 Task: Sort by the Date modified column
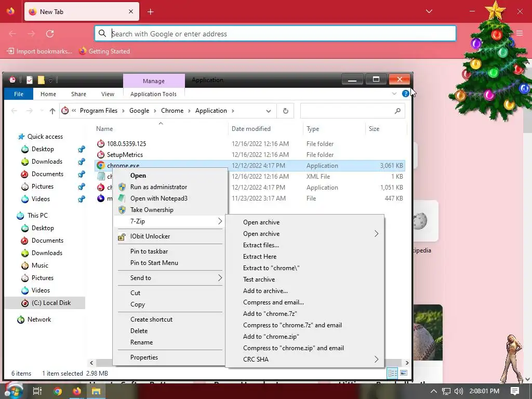point(251,129)
